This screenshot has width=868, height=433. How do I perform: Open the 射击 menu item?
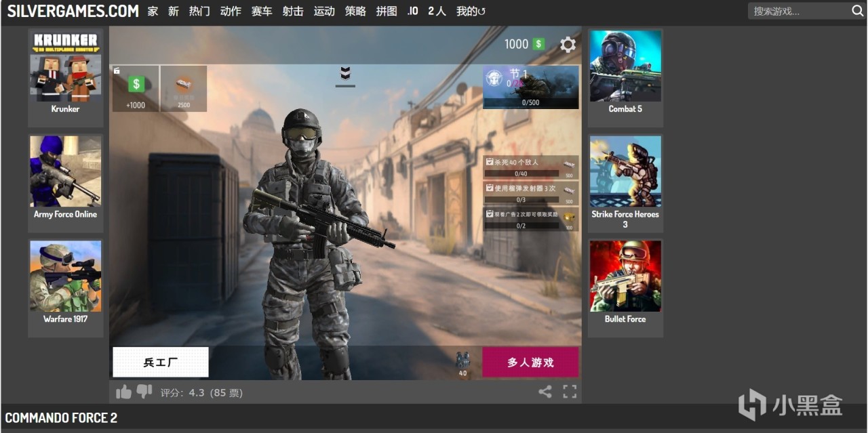pos(293,11)
